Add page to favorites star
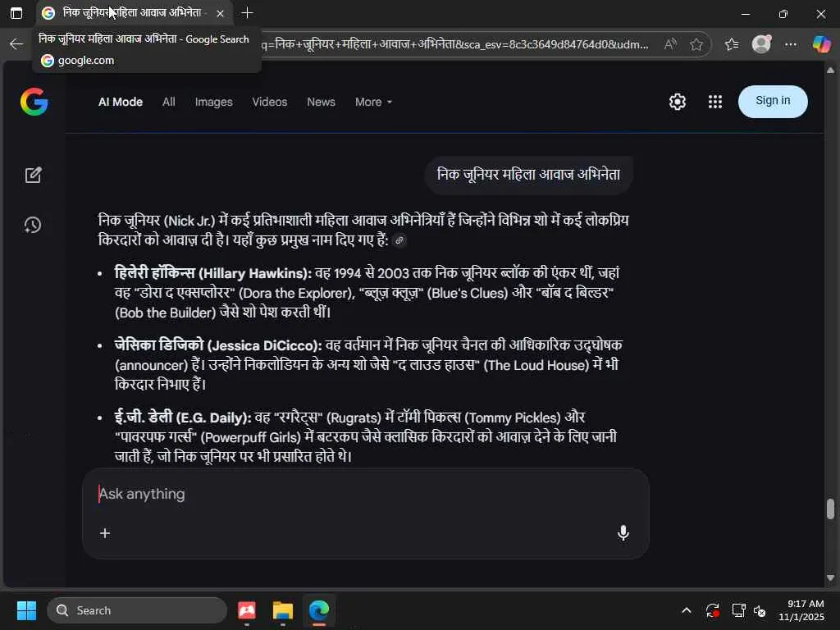The image size is (840, 630). pos(696,44)
